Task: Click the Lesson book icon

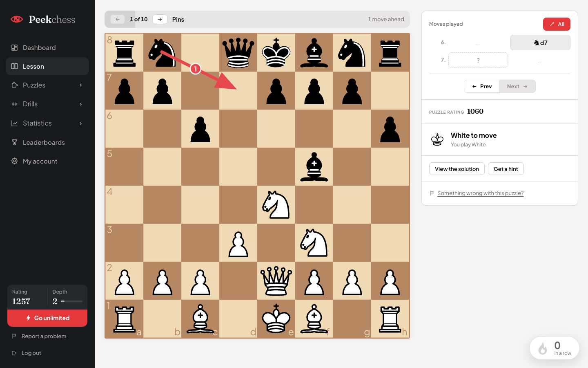Action: (x=14, y=66)
